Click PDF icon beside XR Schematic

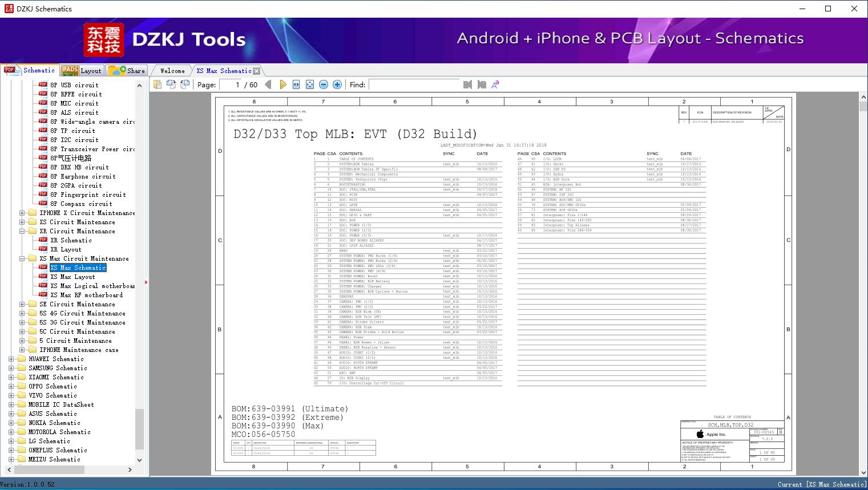(43, 240)
